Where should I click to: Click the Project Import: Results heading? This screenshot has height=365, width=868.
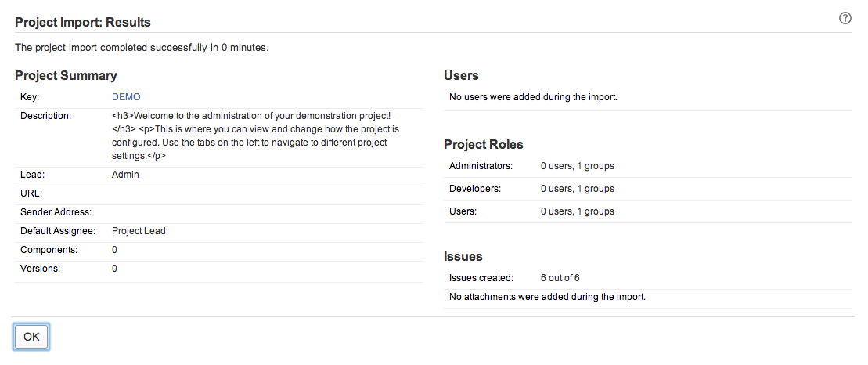[x=83, y=22]
